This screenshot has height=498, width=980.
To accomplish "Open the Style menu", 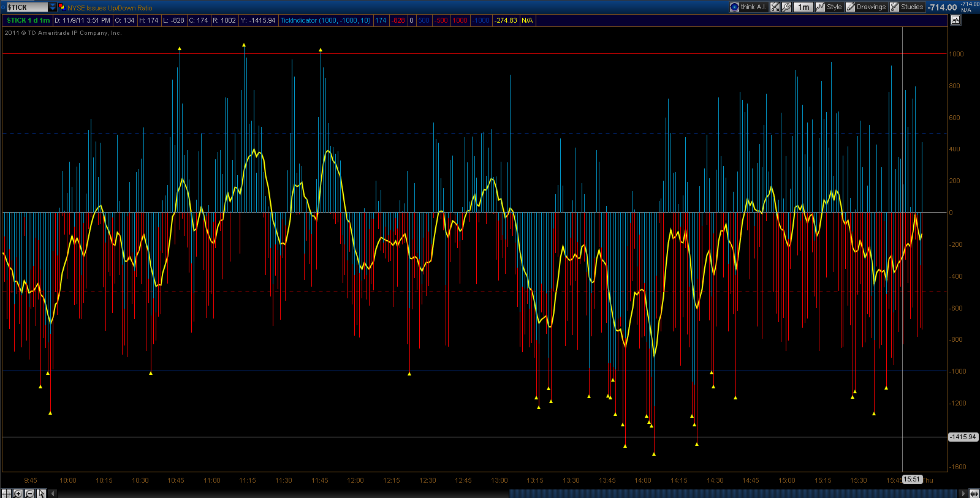I will point(829,7).
